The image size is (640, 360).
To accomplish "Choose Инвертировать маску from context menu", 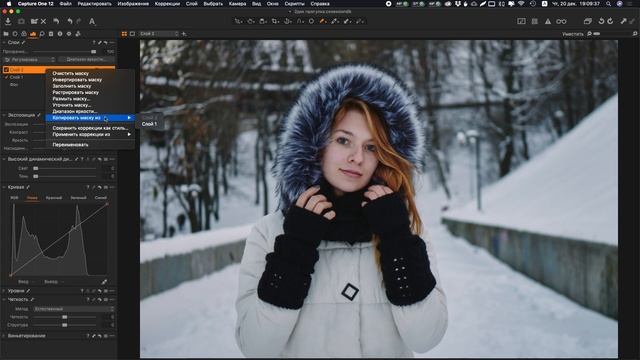I will pos(77,80).
